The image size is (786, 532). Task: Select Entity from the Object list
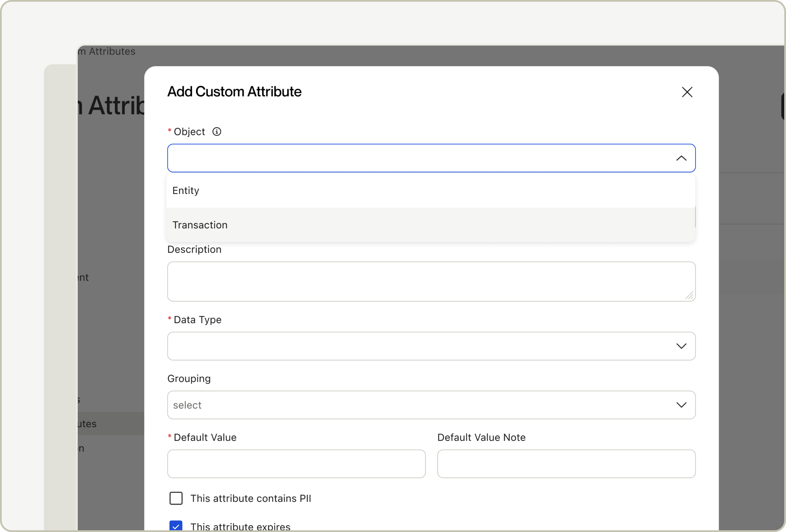coord(186,191)
